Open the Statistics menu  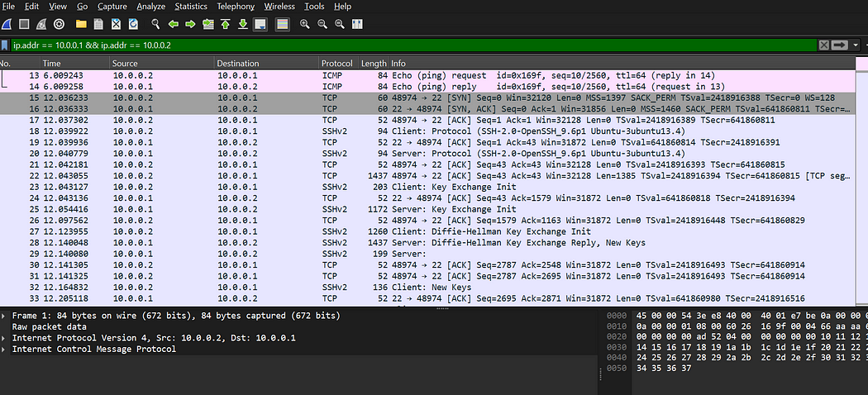click(191, 7)
